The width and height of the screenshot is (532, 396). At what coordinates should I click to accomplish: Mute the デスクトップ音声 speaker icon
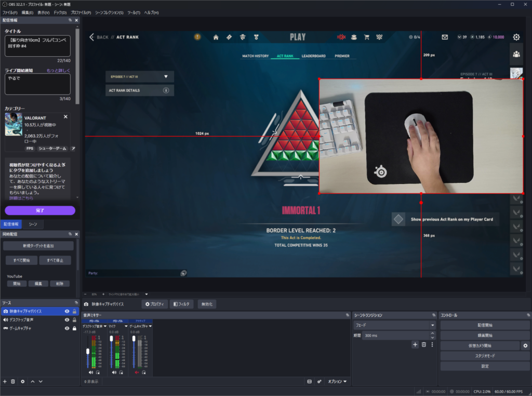click(90, 372)
